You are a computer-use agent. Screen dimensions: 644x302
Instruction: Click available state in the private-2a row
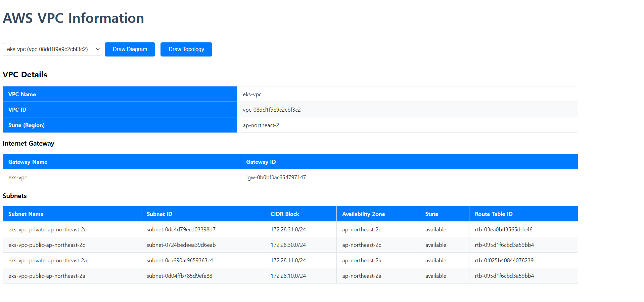coord(436,260)
